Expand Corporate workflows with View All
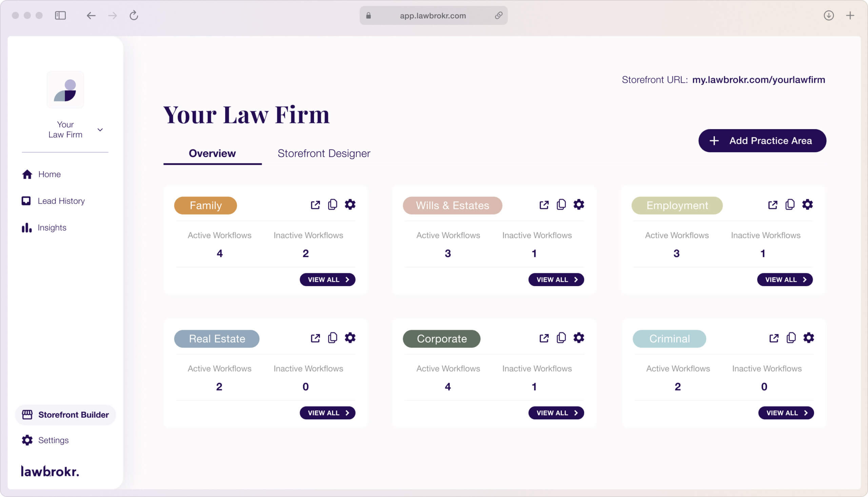This screenshot has width=868, height=497. click(x=556, y=413)
